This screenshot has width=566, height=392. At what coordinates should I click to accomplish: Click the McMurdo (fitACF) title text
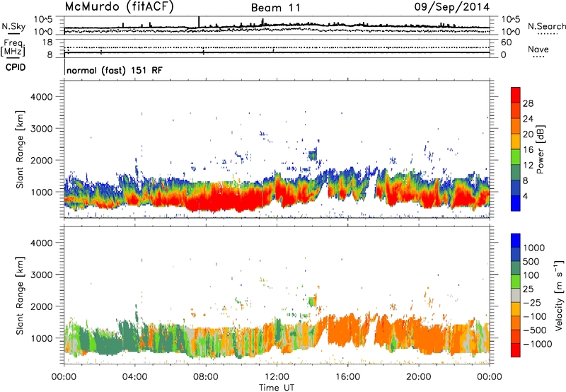[x=119, y=7]
